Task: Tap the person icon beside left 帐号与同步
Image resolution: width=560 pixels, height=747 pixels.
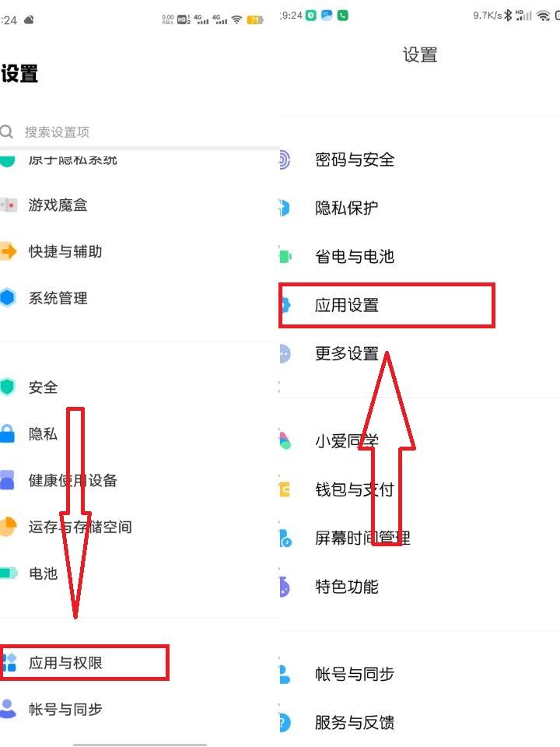Action: tap(8, 709)
